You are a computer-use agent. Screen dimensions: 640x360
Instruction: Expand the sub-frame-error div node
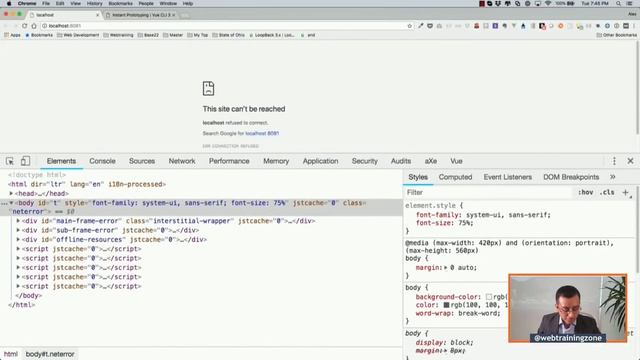tap(18, 230)
